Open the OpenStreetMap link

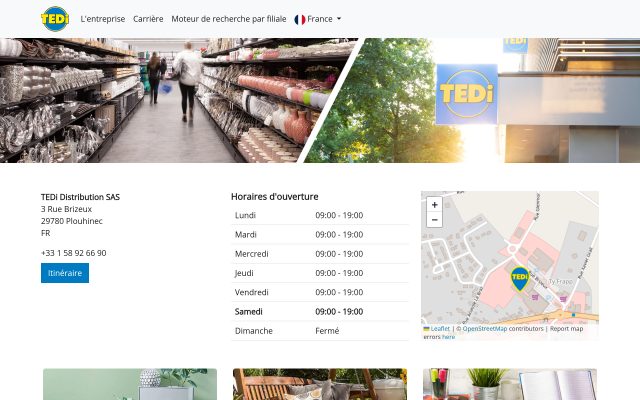tap(485, 329)
